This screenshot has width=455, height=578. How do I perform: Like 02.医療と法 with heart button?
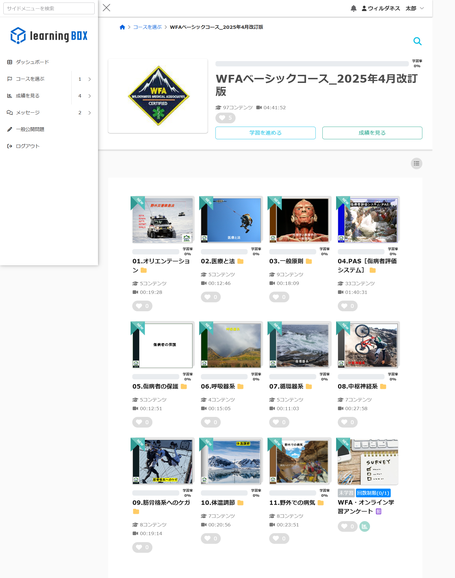(211, 297)
